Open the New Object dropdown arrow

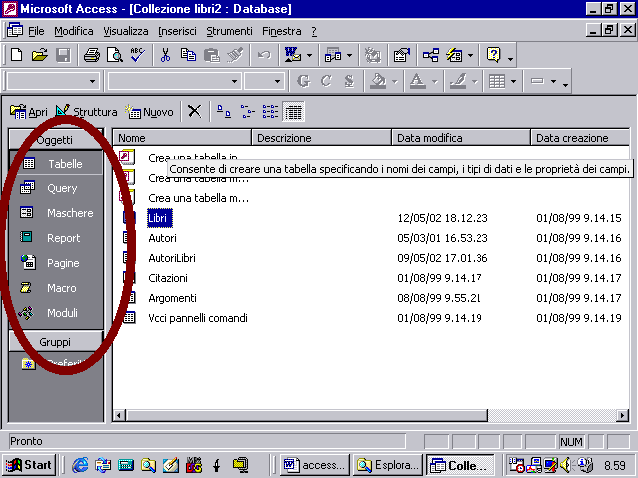point(470,55)
